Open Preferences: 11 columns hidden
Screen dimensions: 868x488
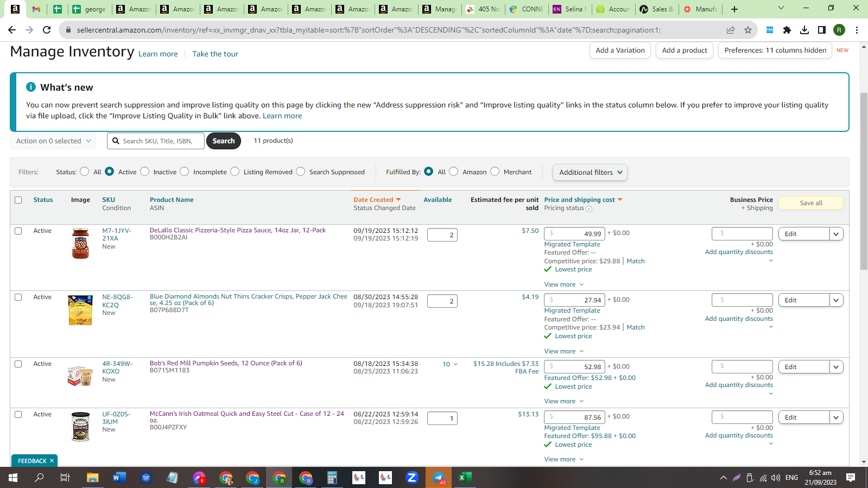pos(775,50)
